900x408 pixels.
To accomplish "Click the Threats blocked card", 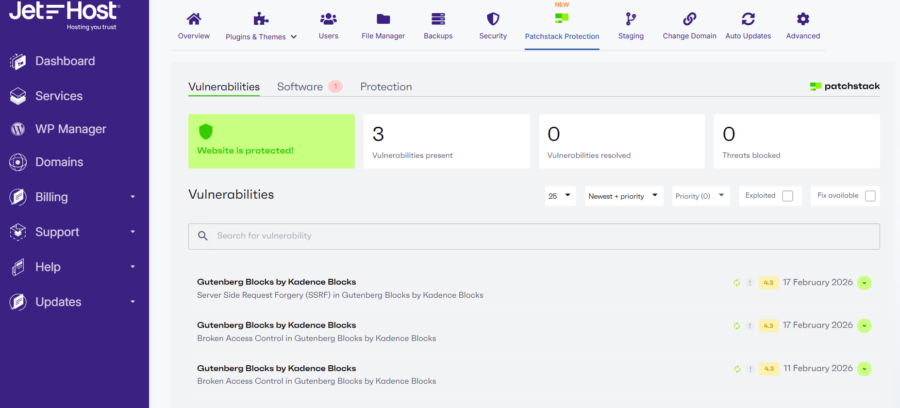I will tap(797, 141).
